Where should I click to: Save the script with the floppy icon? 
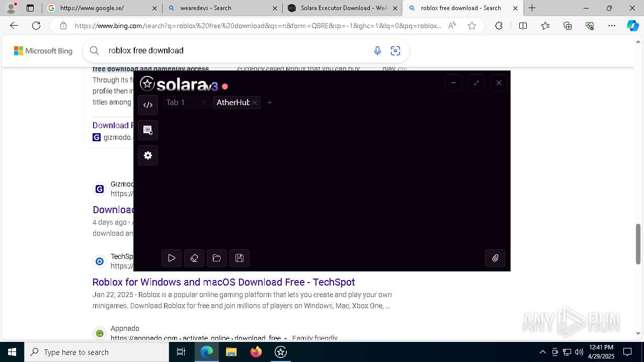[239, 258]
